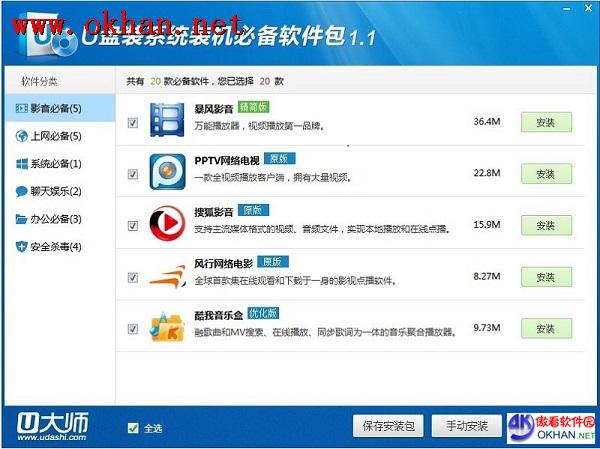The height and width of the screenshot is (449, 600).
Task: Click the Windows logo icon beside 系统必备
Action: point(22,164)
